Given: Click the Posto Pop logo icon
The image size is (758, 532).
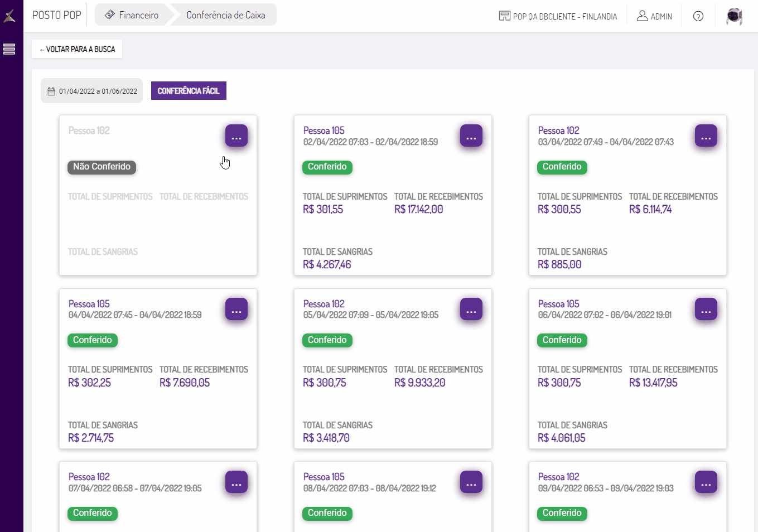Looking at the screenshot, I should [9, 16].
